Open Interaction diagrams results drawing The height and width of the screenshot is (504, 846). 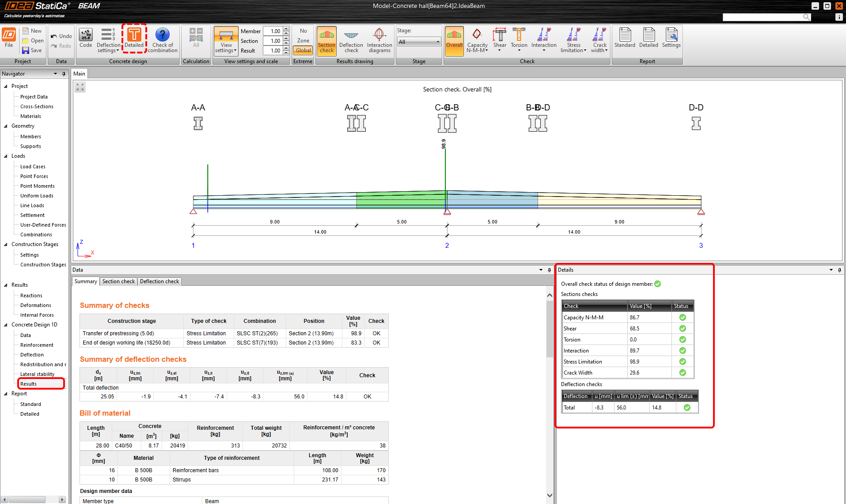coord(379,40)
